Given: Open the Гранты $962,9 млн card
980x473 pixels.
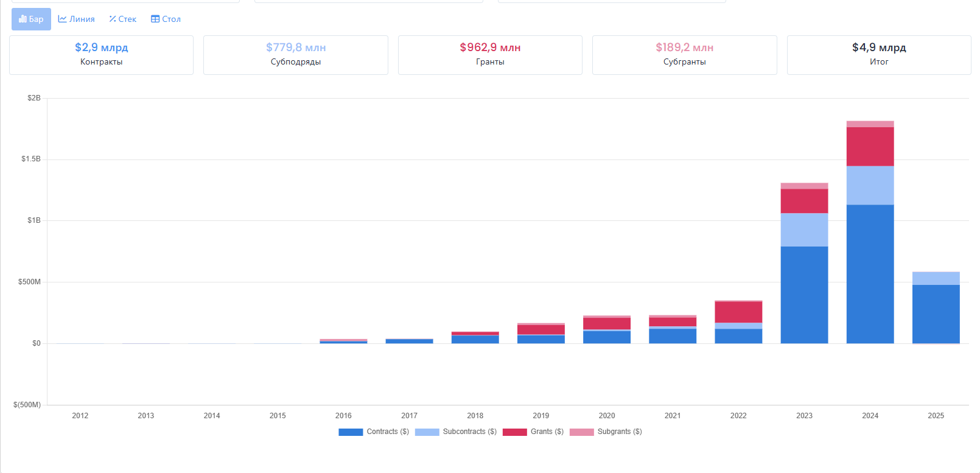Looking at the screenshot, I should point(490,55).
